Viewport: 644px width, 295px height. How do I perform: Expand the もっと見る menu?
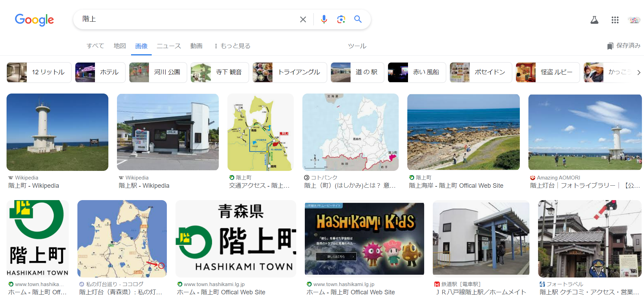pos(233,46)
